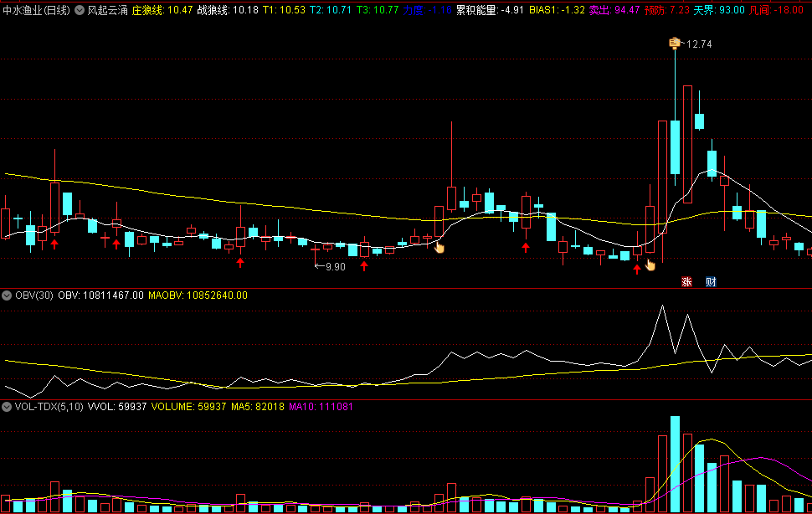This screenshot has height=514, width=812.
Task: Click the leftmost red up arrow signal
Action: pos(54,244)
